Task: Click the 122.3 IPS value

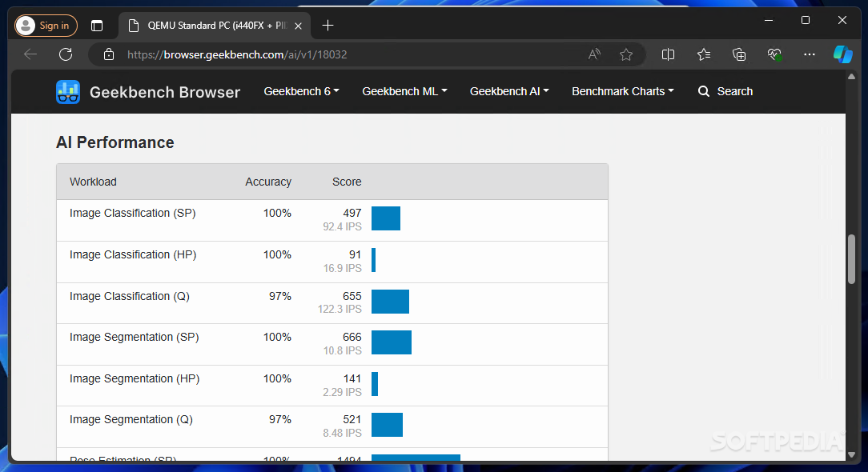Action: click(340, 309)
